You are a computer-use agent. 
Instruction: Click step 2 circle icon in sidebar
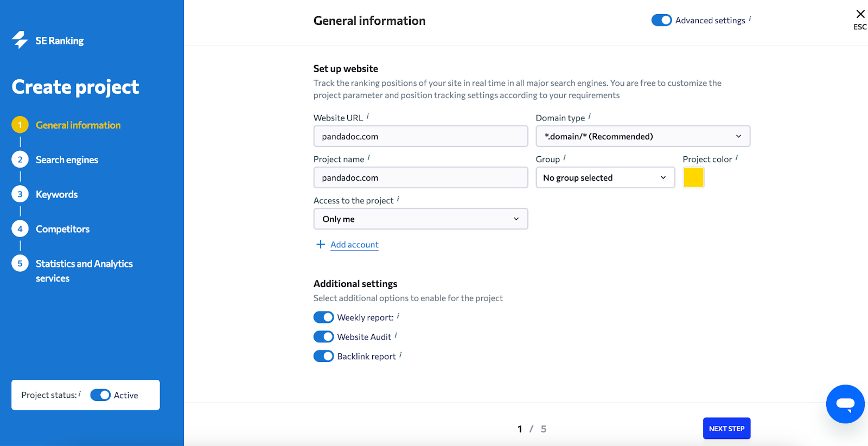20,160
